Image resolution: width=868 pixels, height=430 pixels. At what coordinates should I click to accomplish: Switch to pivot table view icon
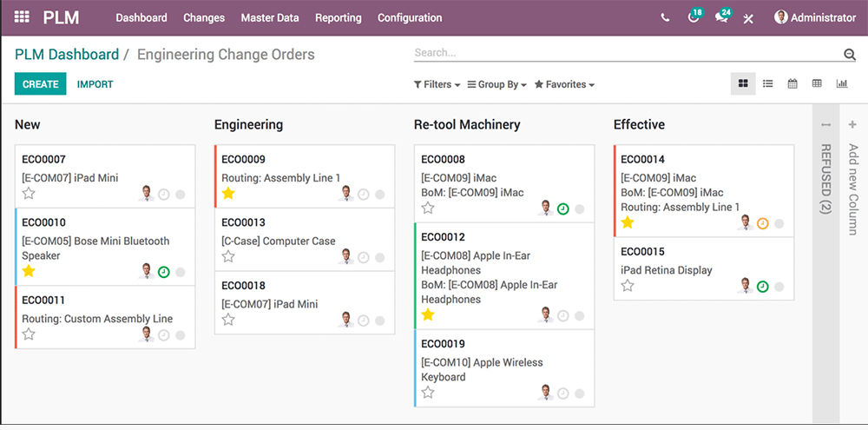(x=817, y=84)
